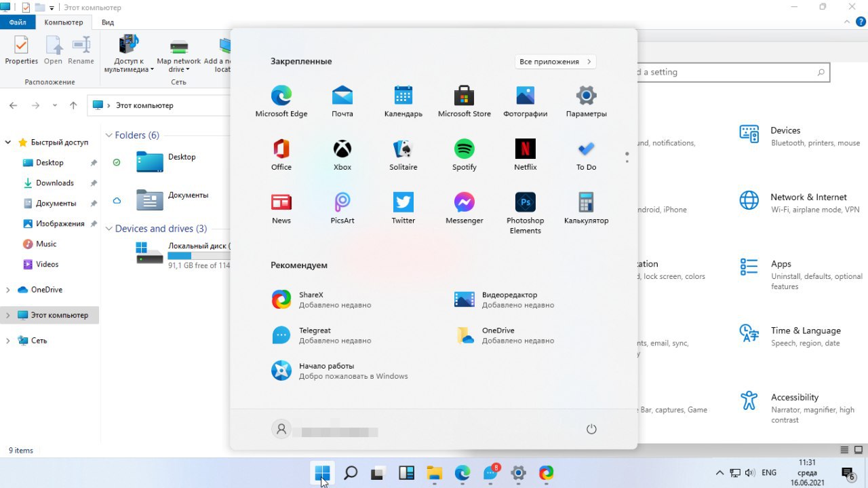868x488 pixels.
Task: Collapse Быстрый доступ tree node
Action: tap(8, 143)
